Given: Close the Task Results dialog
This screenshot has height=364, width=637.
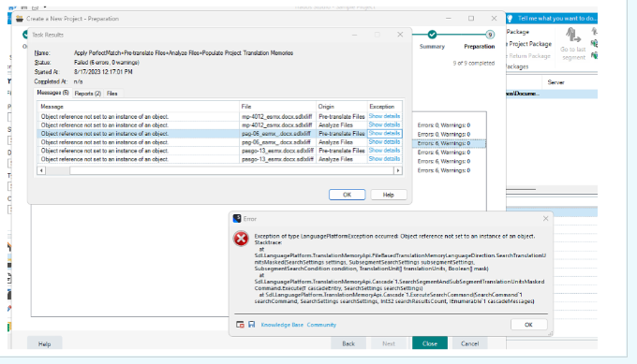Looking at the screenshot, I should (x=400, y=35).
